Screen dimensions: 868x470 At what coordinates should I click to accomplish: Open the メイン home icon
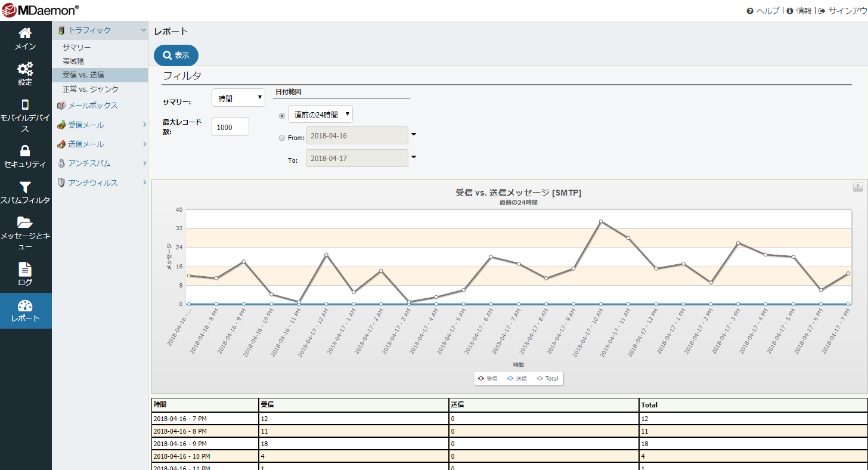[25, 33]
